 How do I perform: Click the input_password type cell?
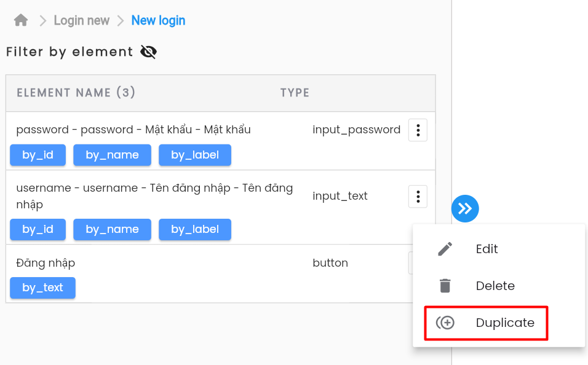357,130
